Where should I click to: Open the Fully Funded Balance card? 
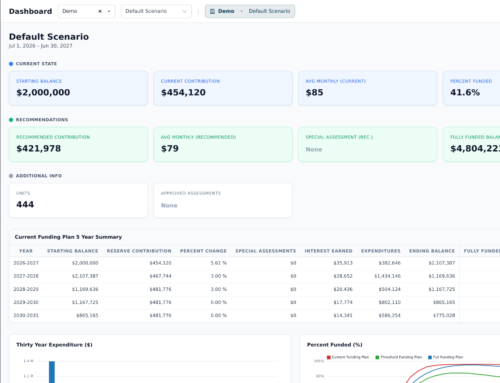coord(471,144)
